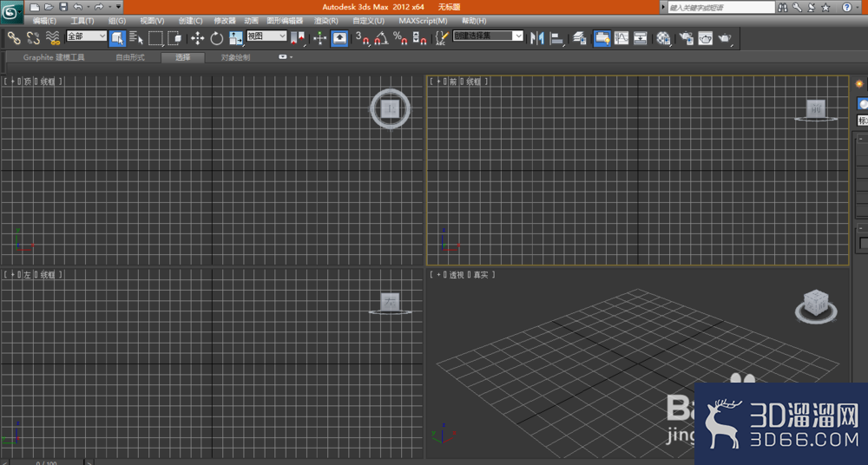Undo the last action
Image resolution: width=868 pixels, height=465 pixels.
tap(77, 7)
